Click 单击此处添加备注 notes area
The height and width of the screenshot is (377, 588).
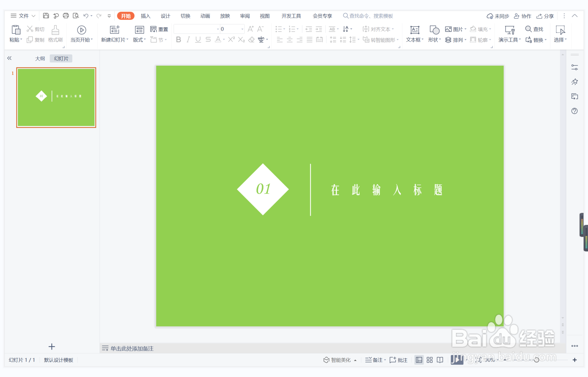(132, 348)
